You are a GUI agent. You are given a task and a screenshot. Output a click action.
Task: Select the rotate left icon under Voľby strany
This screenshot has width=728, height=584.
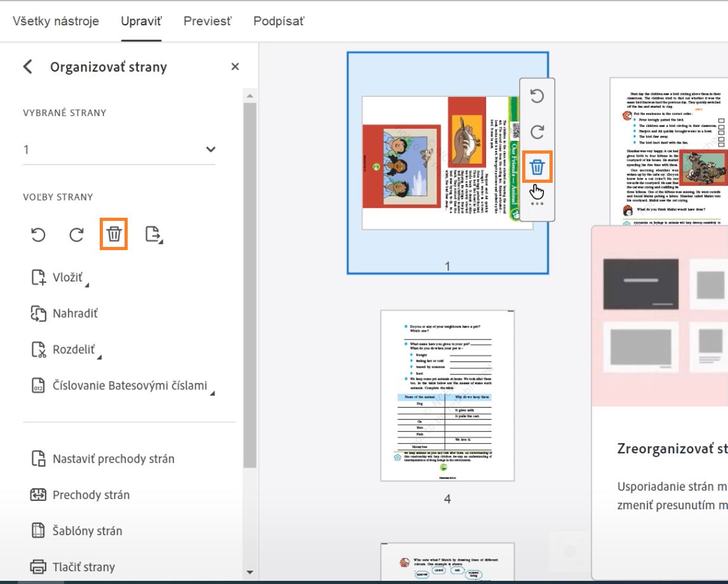pos(39,235)
